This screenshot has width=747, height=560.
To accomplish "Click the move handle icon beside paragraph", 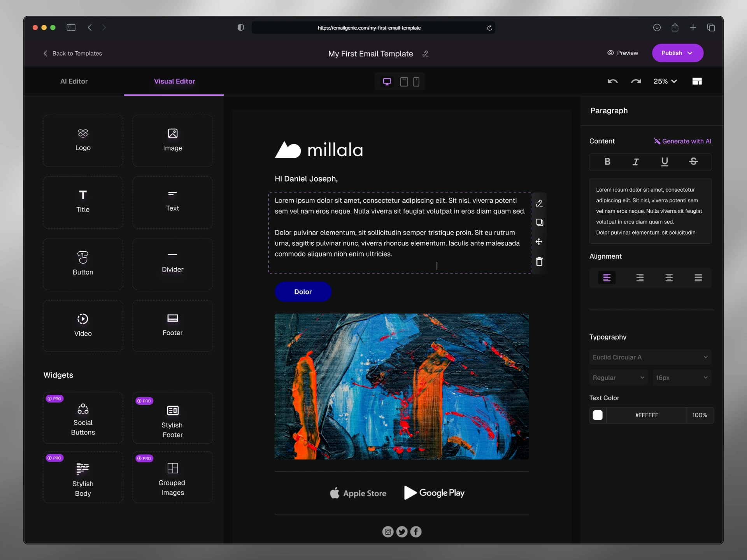I will [539, 242].
